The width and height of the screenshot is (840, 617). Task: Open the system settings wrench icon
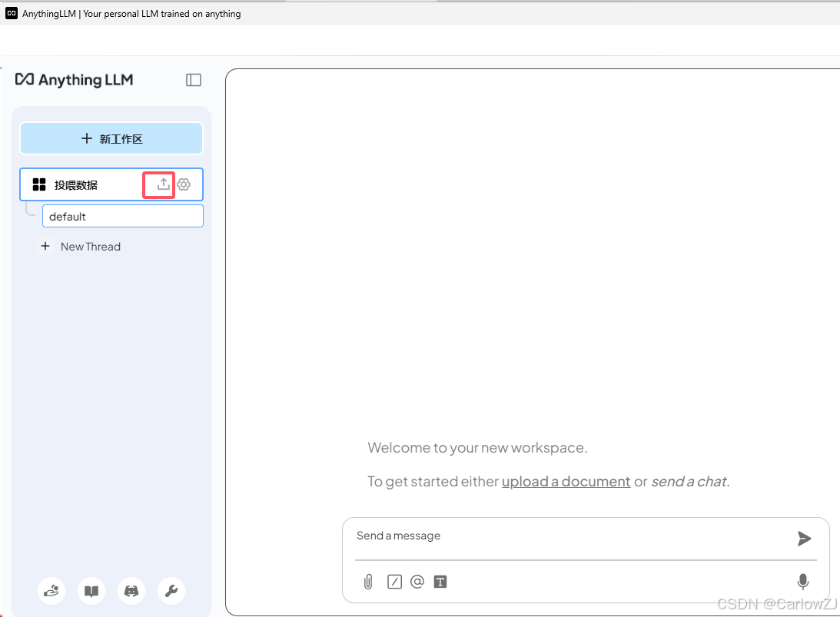coord(171,591)
